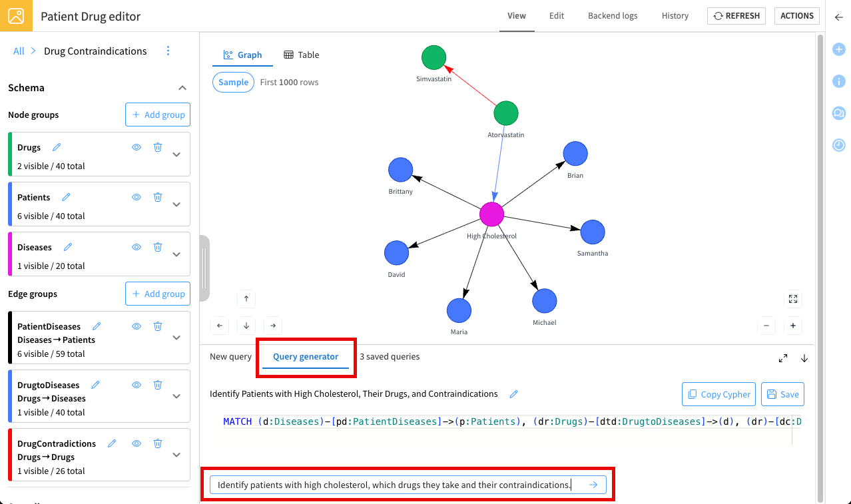Submit the query generator prompt arrow
The width and height of the screenshot is (851, 504).
click(593, 485)
